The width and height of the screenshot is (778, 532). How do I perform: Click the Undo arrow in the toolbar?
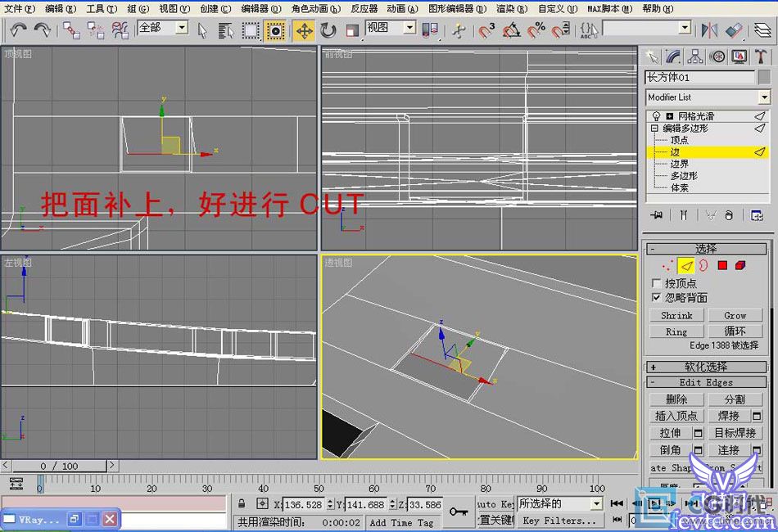click(x=18, y=30)
